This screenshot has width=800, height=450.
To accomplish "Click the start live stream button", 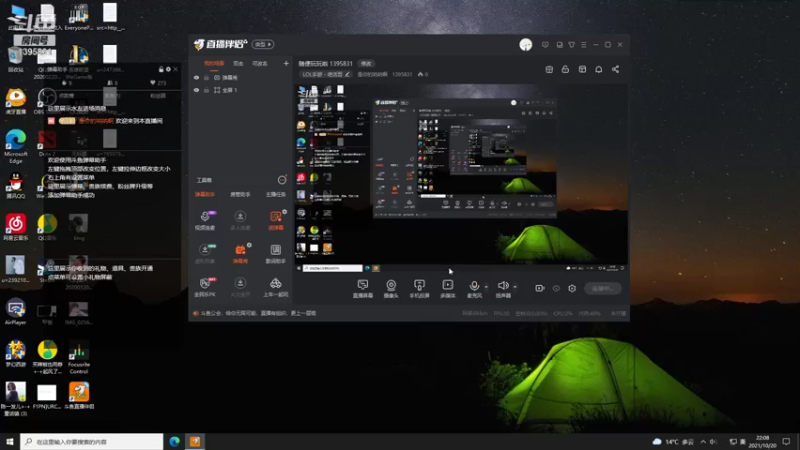I will [x=603, y=288].
